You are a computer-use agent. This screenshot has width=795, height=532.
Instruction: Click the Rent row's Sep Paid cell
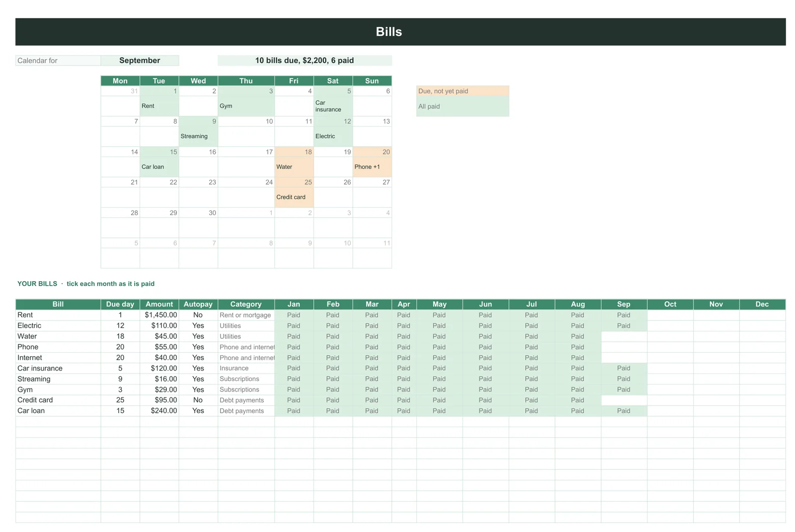tap(624, 315)
